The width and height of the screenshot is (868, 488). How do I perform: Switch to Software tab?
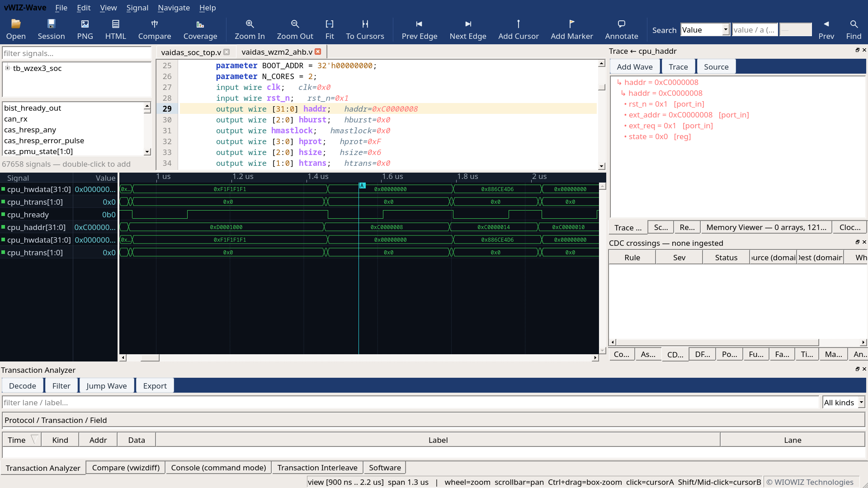tap(385, 468)
